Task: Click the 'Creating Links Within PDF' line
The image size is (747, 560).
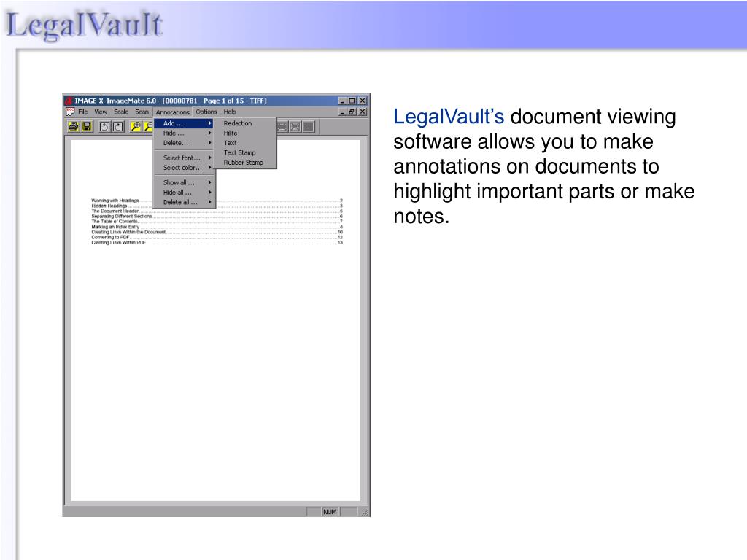Action: [217, 242]
